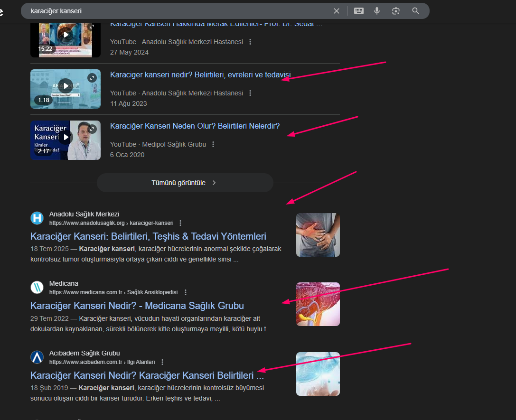Open more options next to medicana.com.tr URL
Screen dimensions: 516x420
(186, 292)
